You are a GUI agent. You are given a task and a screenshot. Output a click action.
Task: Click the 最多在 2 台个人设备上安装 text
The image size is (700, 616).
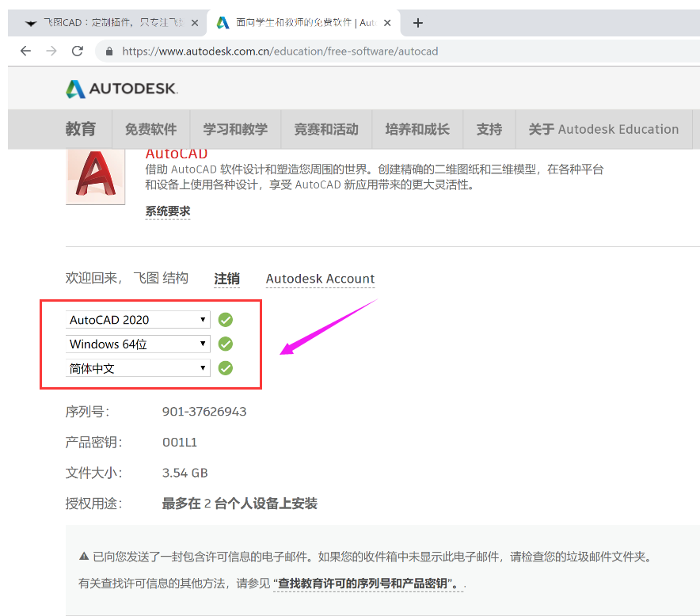tap(240, 504)
